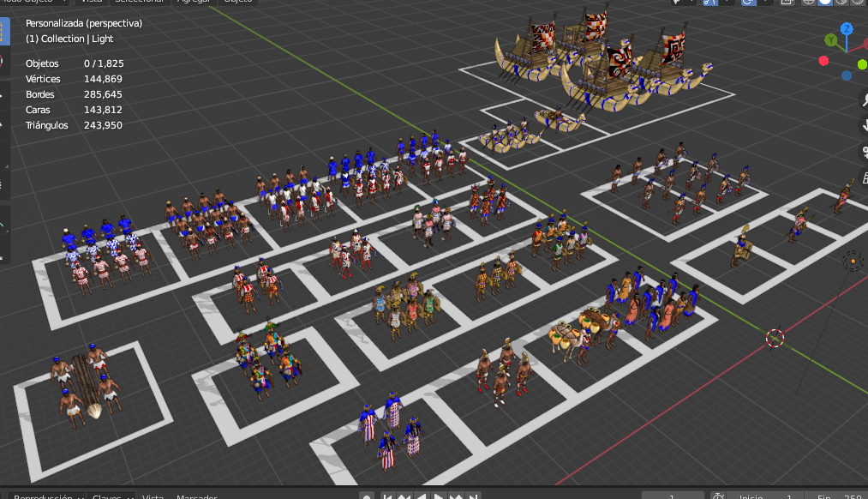Viewport: 868px width, 499px height.
Task: Toggle the preview range clock icon
Action: point(718,496)
